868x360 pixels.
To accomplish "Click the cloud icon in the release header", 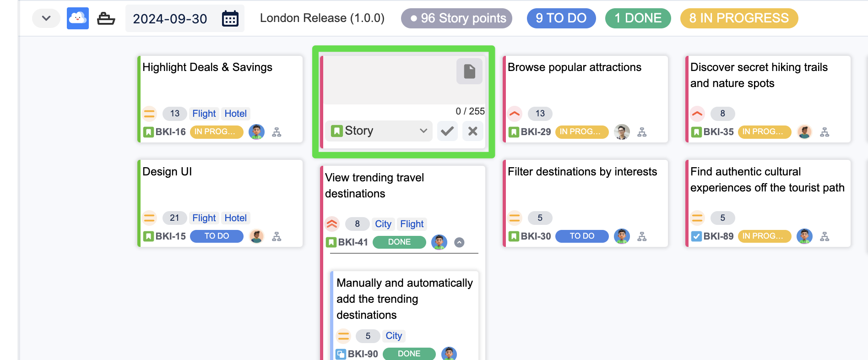I will click(77, 18).
